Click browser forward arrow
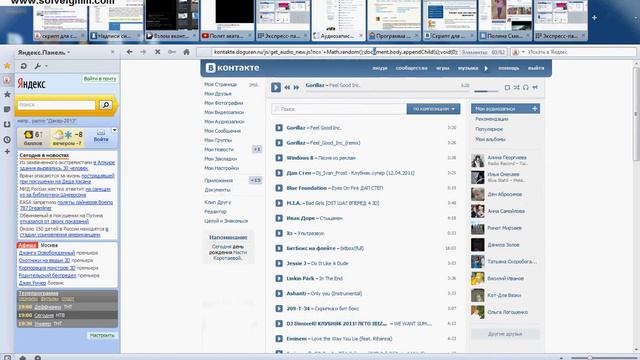Image resolution: width=640 pixels, height=360 pixels. coord(143,52)
